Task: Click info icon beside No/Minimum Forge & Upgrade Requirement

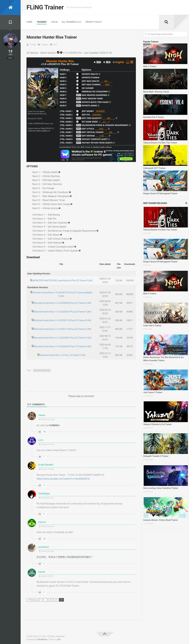Action: click(x=97, y=231)
